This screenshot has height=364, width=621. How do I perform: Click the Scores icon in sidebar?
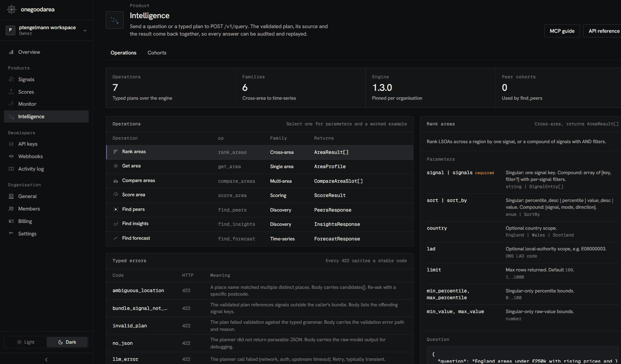coord(11,92)
